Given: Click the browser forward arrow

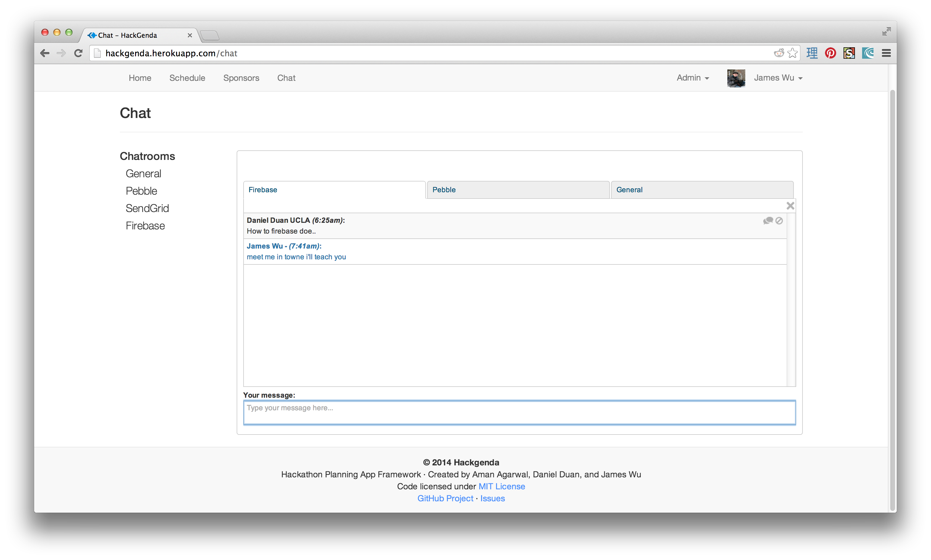Looking at the screenshot, I should click(61, 53).
